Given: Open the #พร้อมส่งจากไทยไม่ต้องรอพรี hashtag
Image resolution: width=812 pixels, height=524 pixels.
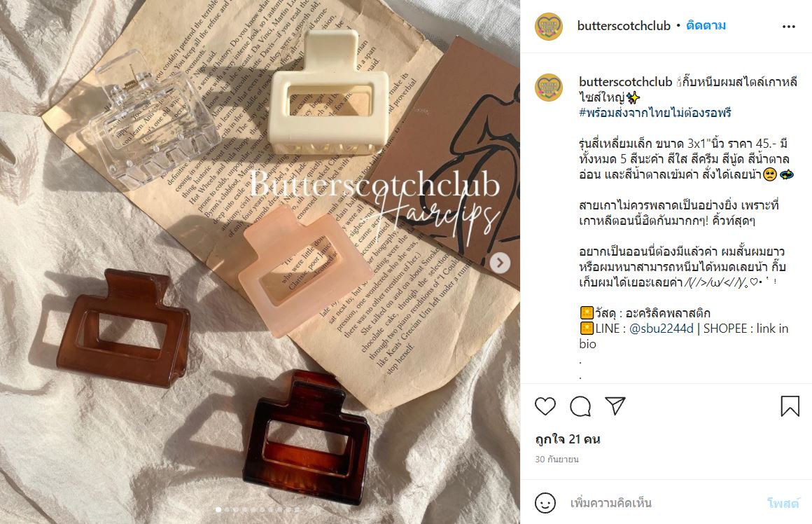Looking at the screenshot, I should (x=655, y=113).
